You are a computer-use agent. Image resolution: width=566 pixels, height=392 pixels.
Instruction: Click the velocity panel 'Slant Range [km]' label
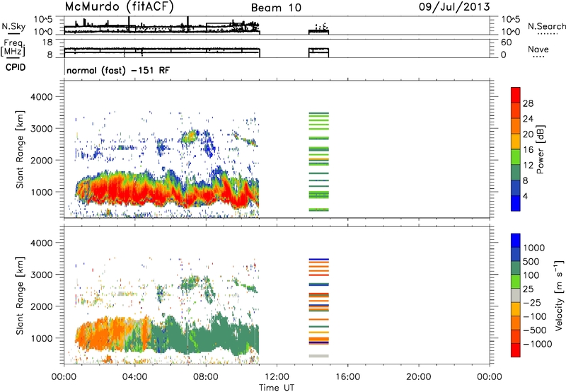click(20, 295)
